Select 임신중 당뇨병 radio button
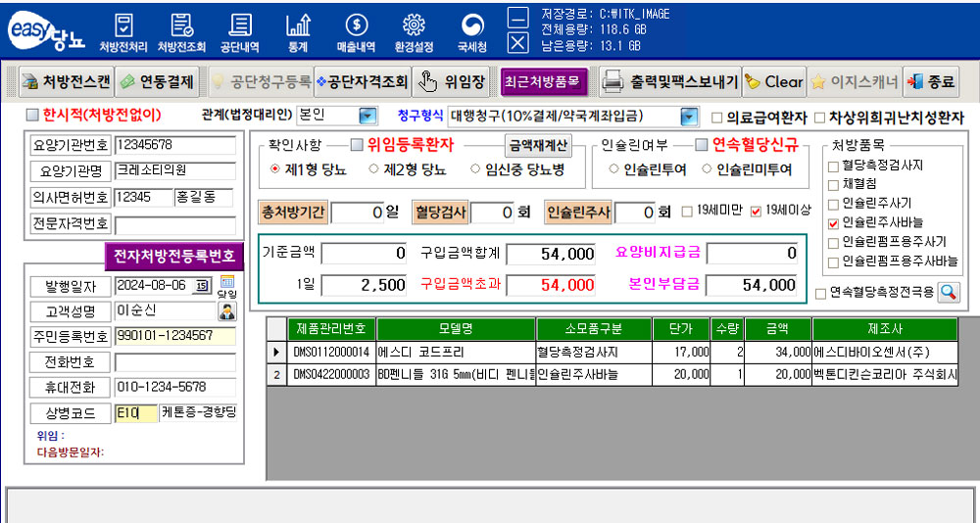This screenshot has width=980, height=523. (x=475, y=169)
